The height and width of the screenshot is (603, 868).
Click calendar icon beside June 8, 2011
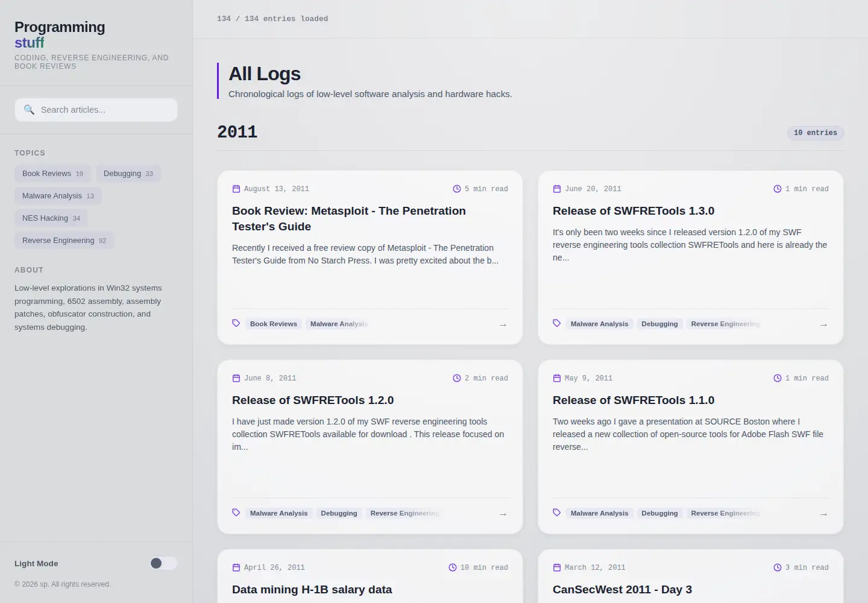click(x=236, y=378)
